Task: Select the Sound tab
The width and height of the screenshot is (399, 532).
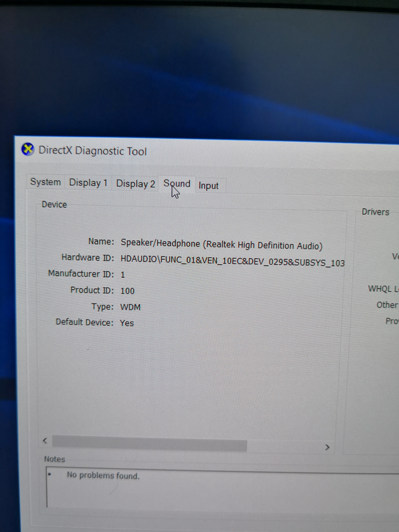Action: [177, 184]
